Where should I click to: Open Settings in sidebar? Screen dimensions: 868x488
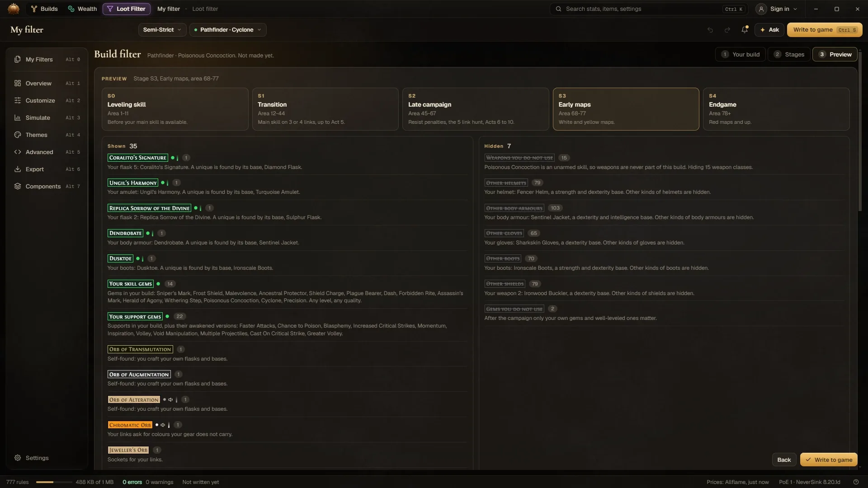click(47, 458)
